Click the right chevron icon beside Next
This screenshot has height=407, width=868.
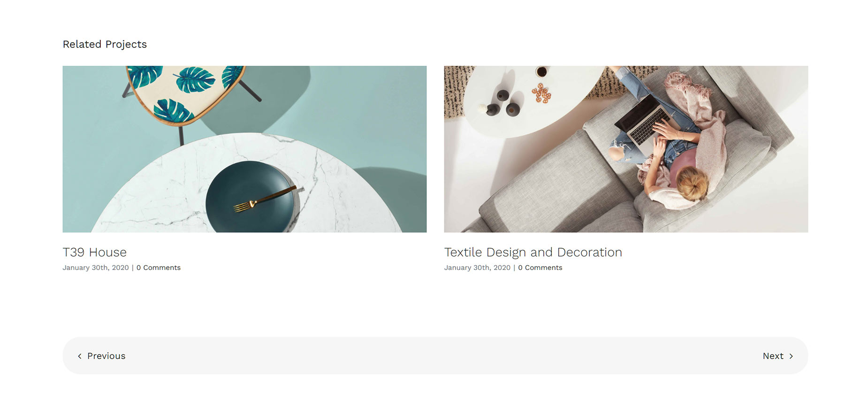[x=791, y=356]
